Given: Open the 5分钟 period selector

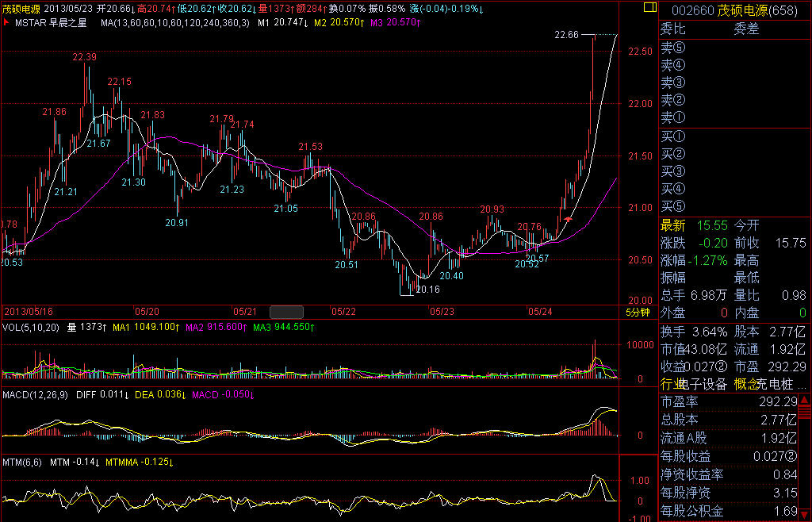Looking at the screenshot, I should tap(638, 312).
